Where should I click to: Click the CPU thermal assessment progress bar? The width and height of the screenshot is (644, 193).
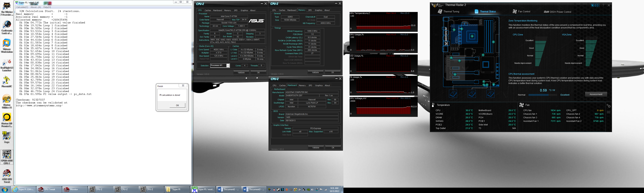point(543,95)
